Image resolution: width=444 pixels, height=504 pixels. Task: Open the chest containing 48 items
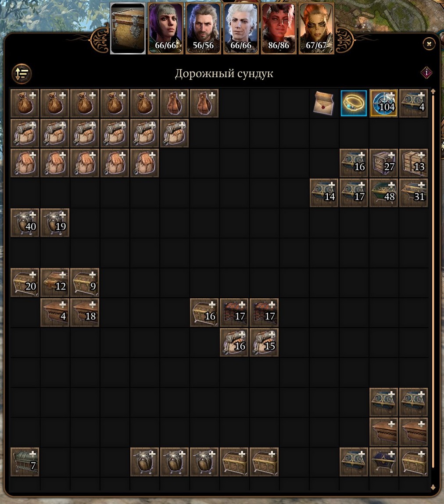(x=383, y=193)
